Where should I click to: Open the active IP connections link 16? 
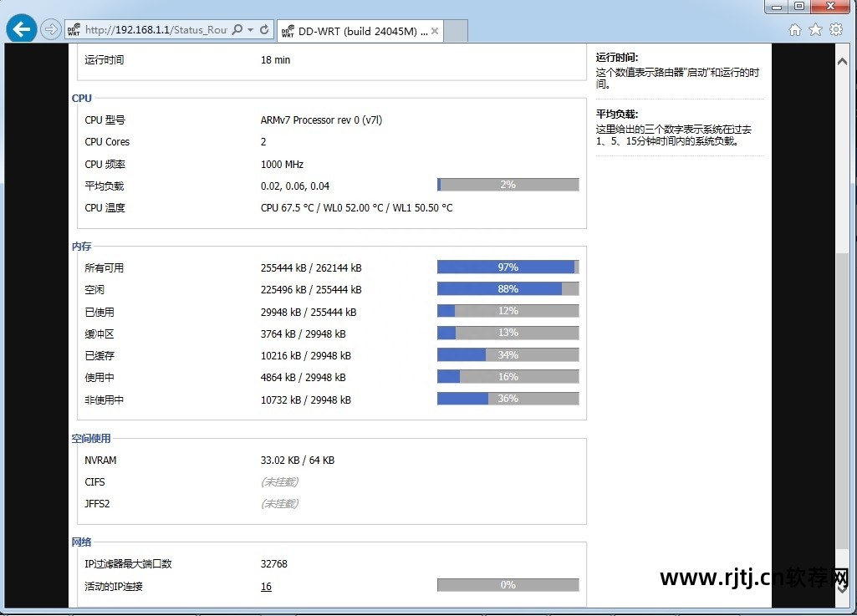point(266,587)
